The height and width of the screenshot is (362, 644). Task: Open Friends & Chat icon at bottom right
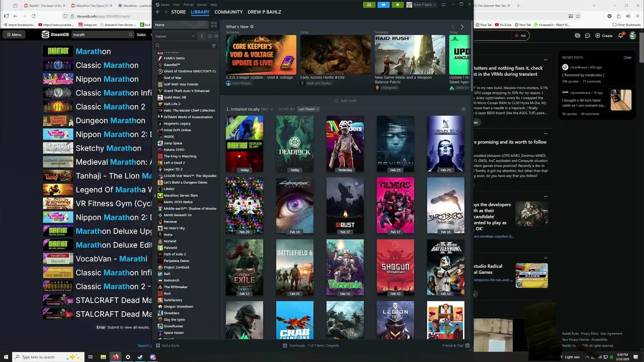(467, 345)
